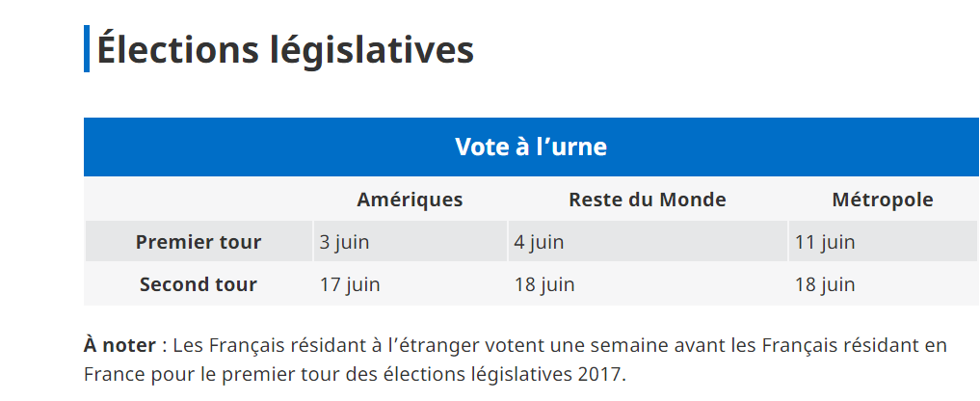The image size is (980, 401).
Task: Select the "Premier tour" row header
Action: (x=199, y=242)
